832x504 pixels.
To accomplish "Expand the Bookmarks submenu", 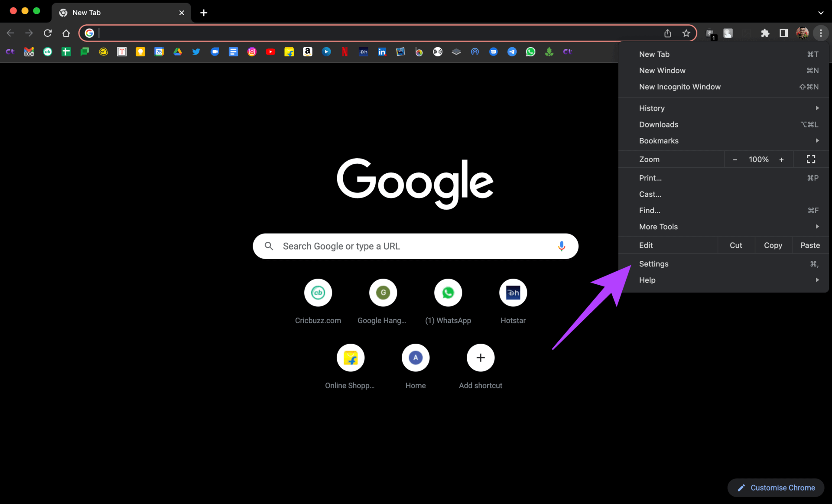I will (724, 141).
